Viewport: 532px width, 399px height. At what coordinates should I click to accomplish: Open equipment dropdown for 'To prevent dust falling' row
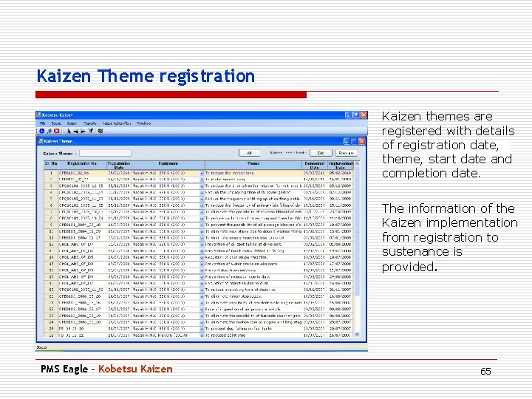(202, 329)
